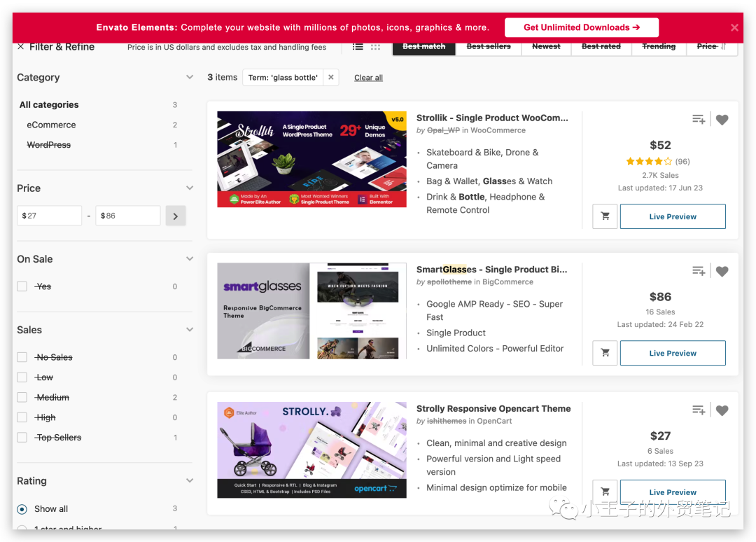
Task: Apply the price range arrow button
Action: pyautogui.click(x=176, y=216)
